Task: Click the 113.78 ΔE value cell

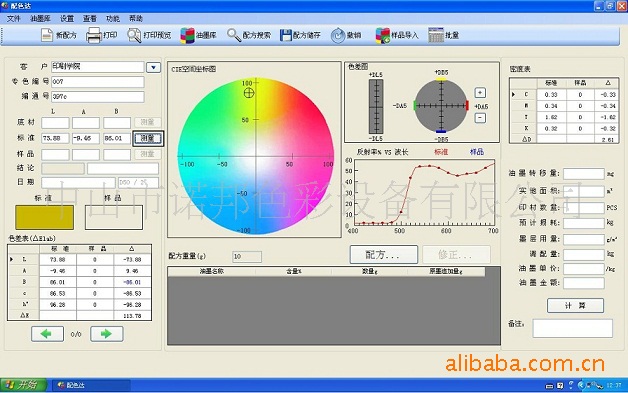Action: [x=133, y=316]
